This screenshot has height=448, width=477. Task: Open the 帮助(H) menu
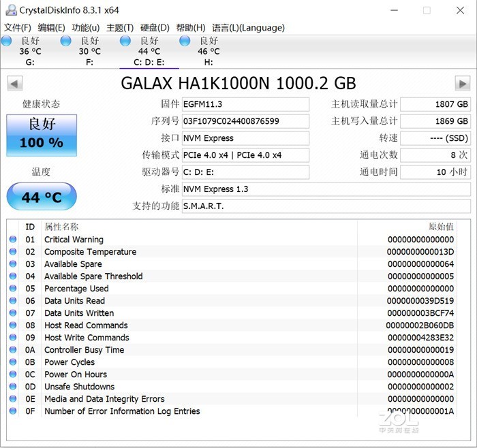(191, 28)
